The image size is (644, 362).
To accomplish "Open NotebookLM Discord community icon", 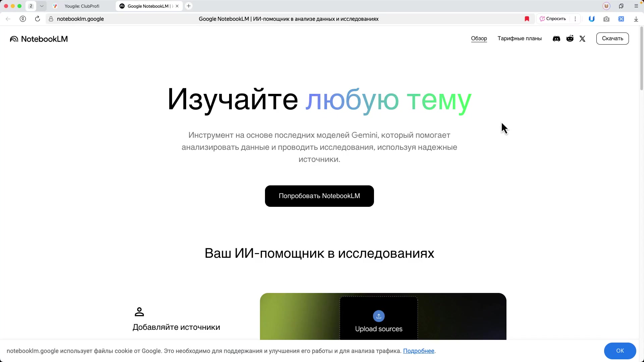I will pyautogui.click(x=556, y=39).
